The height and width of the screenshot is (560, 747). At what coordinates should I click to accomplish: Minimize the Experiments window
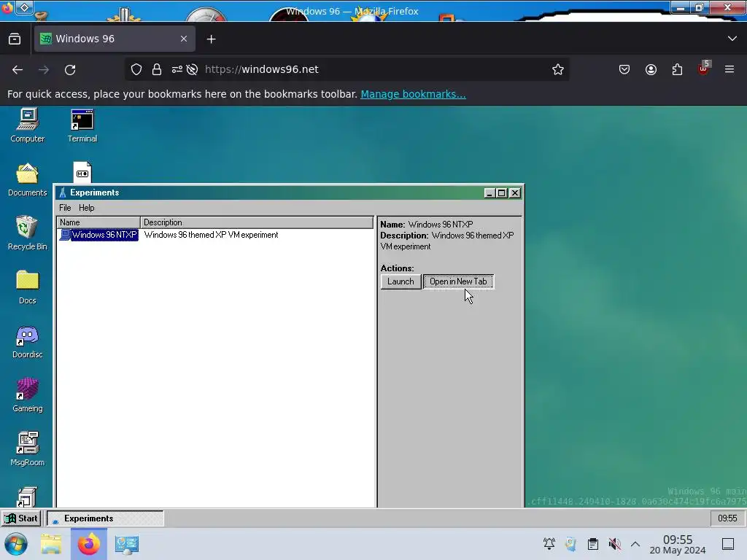(489, 192)
